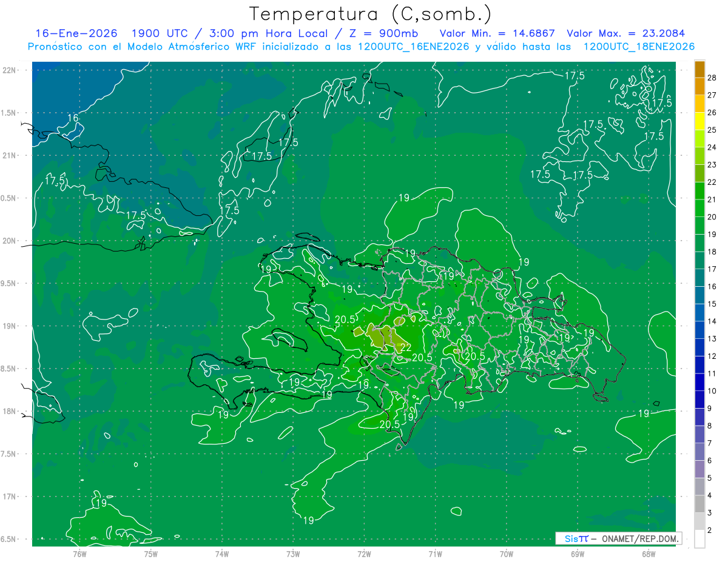The height and width of the screenshot is (562, 728).
Task: Click the "Valor Min. = 14.6867" value
Action: click(x=497, y=33)
